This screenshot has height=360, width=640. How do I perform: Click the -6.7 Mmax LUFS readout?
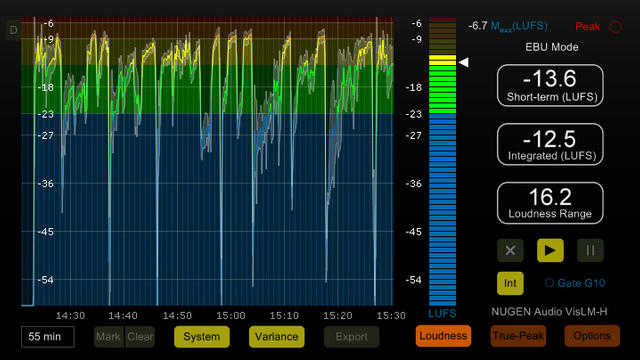[x=508, y=26]
